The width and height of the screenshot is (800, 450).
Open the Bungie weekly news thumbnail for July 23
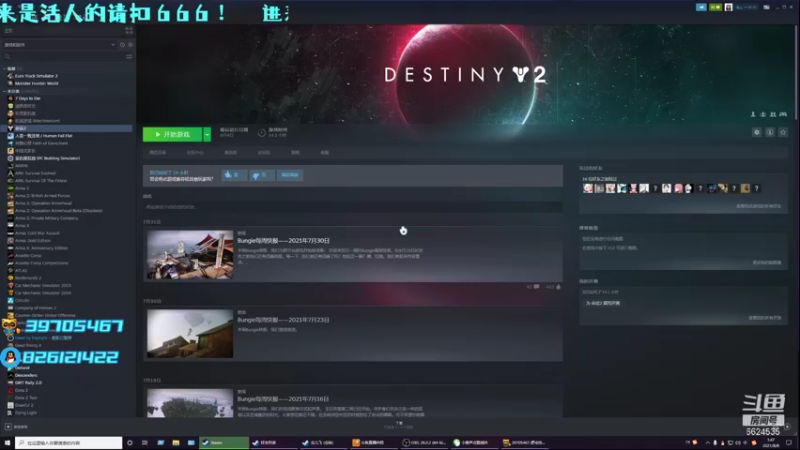tap(190, 334)
